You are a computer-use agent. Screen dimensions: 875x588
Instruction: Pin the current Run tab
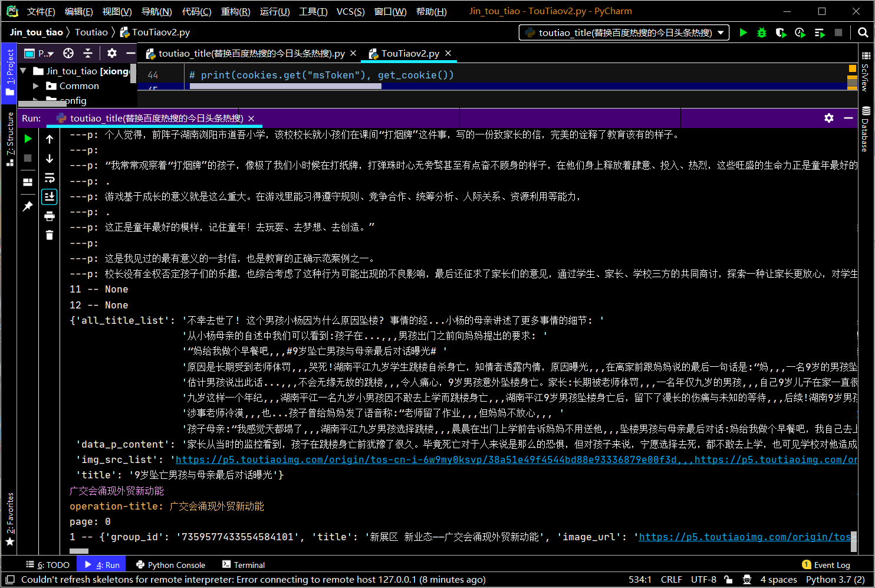click(x=28, y=206)
